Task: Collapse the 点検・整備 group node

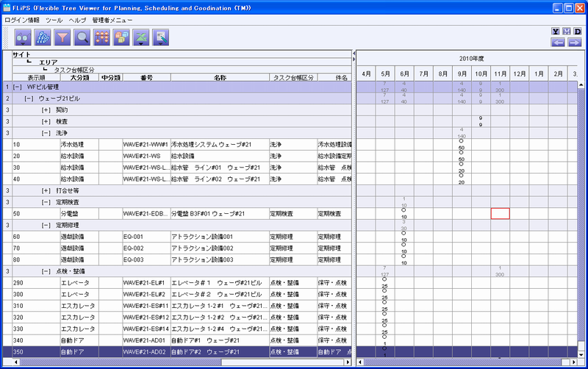Action: (46, 271)
